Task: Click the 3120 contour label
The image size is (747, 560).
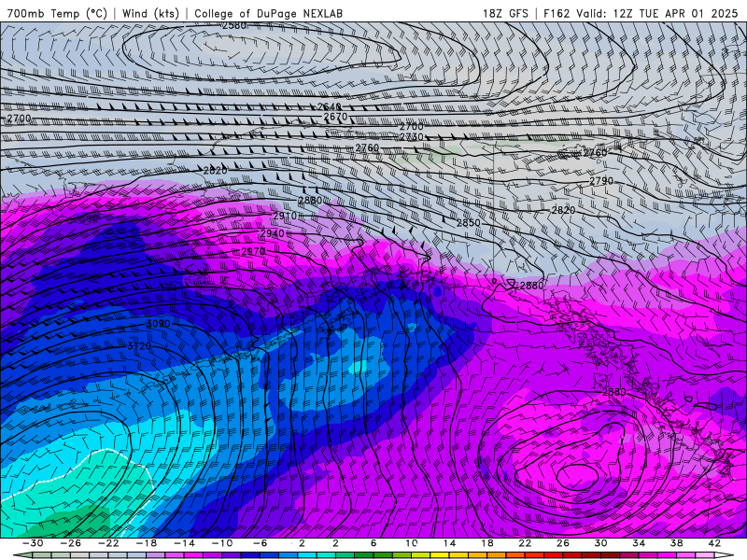Action: pyautogui.click(x=139, y=345)
